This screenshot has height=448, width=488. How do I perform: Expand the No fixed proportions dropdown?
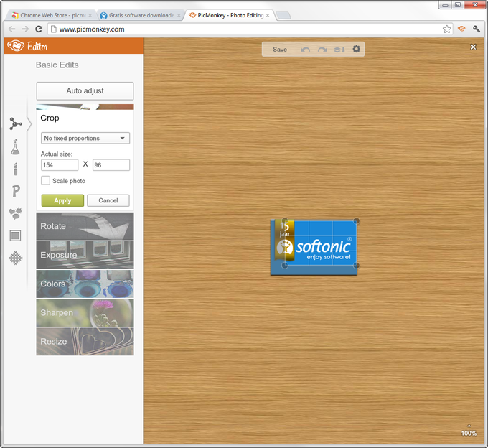(x=85, y=138)
